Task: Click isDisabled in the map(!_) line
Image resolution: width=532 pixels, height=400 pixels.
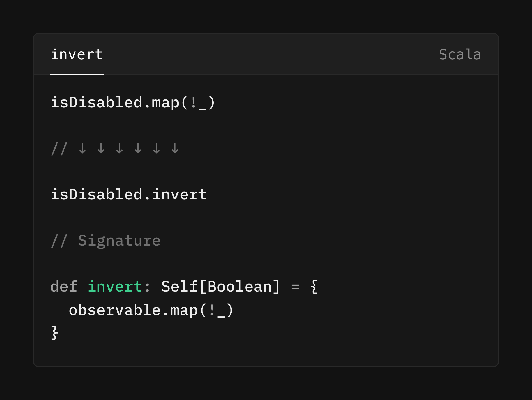Action: pos(97,103)
